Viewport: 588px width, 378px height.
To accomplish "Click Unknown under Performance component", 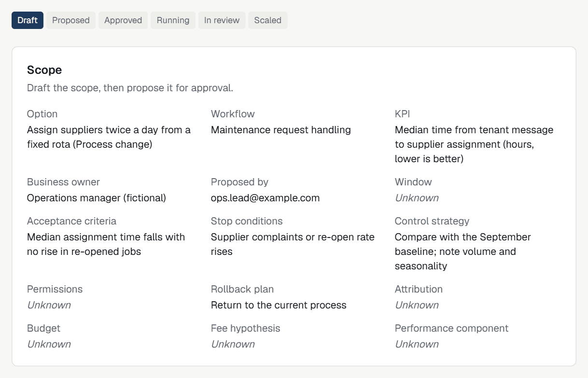I will click(417, 344).
